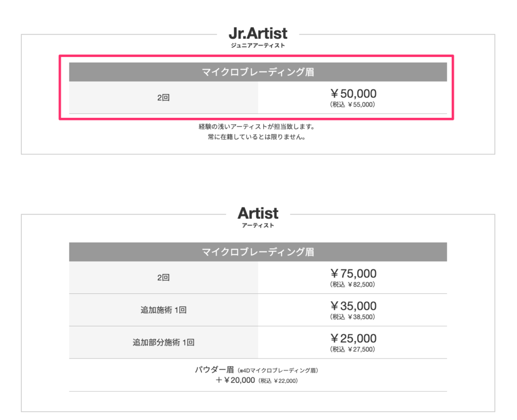Click the Artist section heading

coord(258,213)
